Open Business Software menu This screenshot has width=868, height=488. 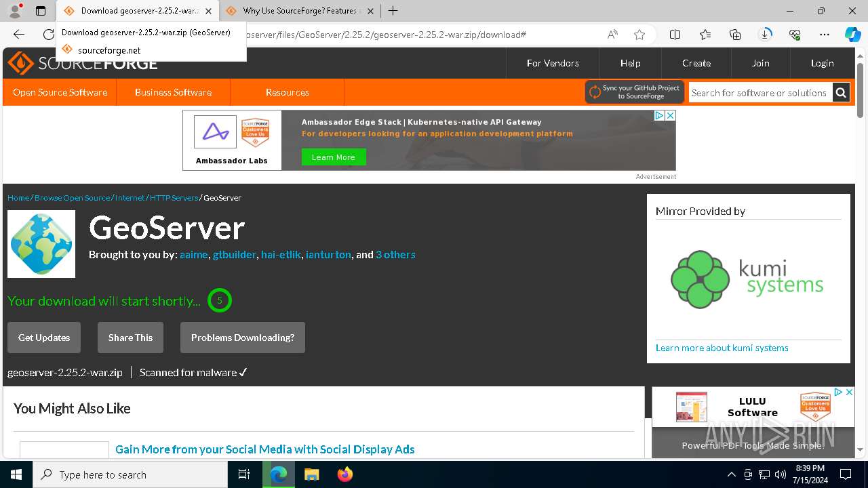coord(173,92)
